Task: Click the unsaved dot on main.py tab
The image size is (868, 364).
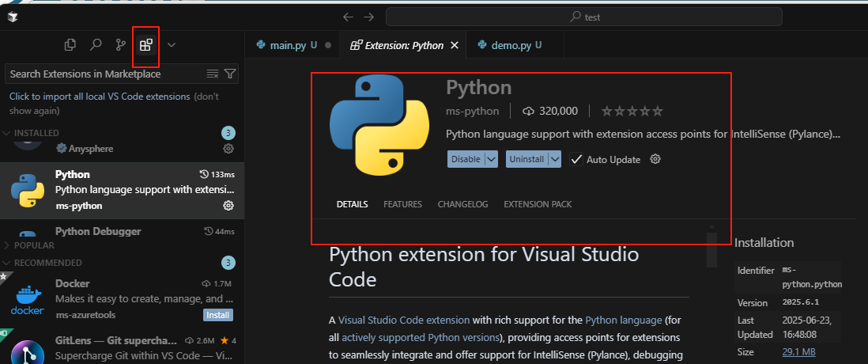Action: [x=328, y=45]
